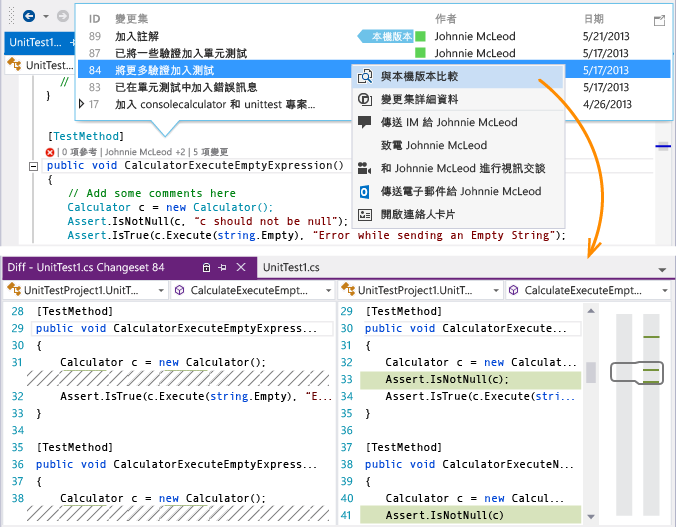Click the contact card icon

[x=365, y=215]
